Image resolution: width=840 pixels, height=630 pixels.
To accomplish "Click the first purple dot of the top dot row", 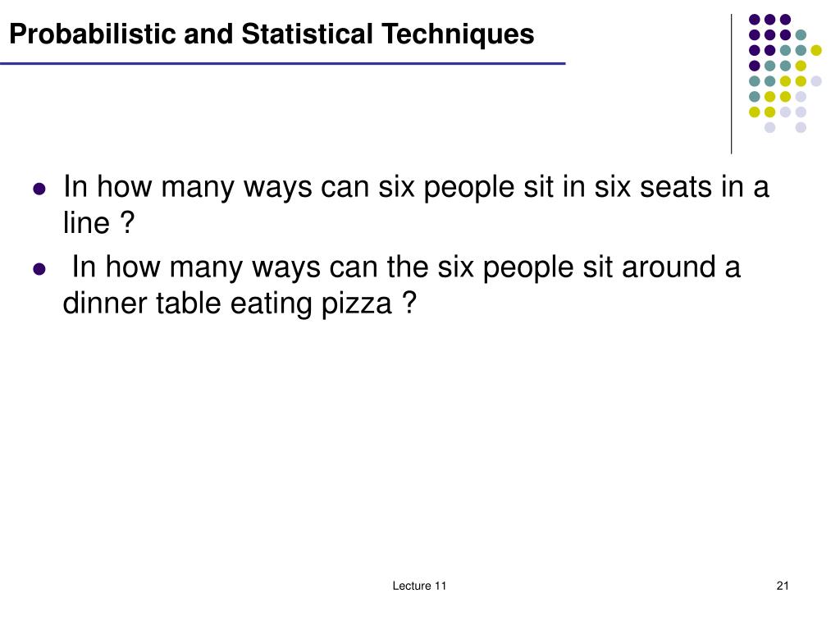I will tap(755, 20).
